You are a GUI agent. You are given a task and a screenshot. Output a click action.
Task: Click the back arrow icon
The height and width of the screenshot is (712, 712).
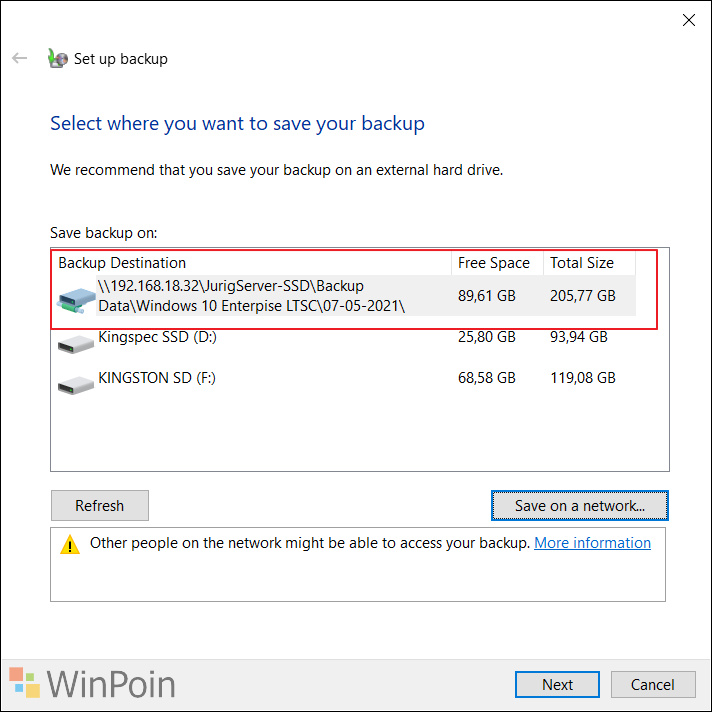[x=20, y=58]
